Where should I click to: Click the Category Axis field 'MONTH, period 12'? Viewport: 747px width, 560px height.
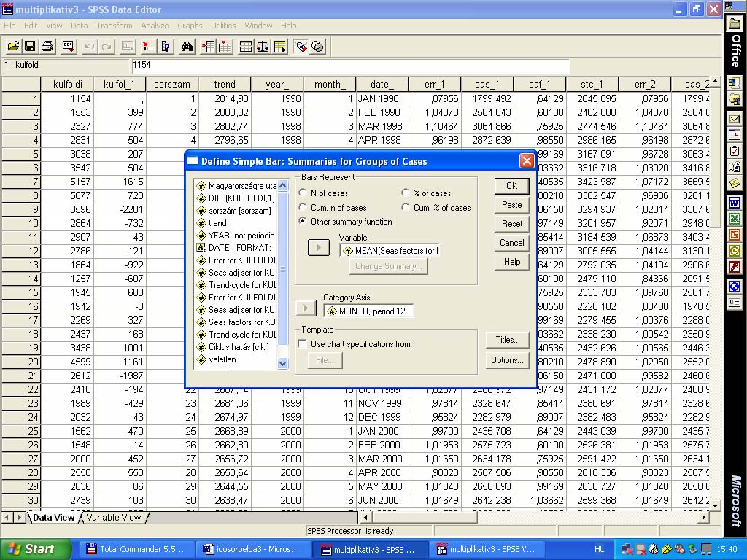(x=368, y=311)
